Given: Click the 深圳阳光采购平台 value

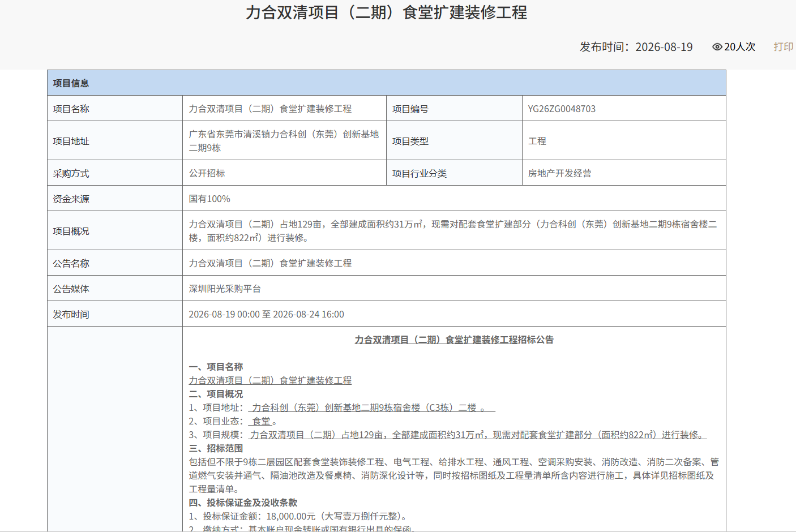Looking at the screenshot, I should coord(225,289).
